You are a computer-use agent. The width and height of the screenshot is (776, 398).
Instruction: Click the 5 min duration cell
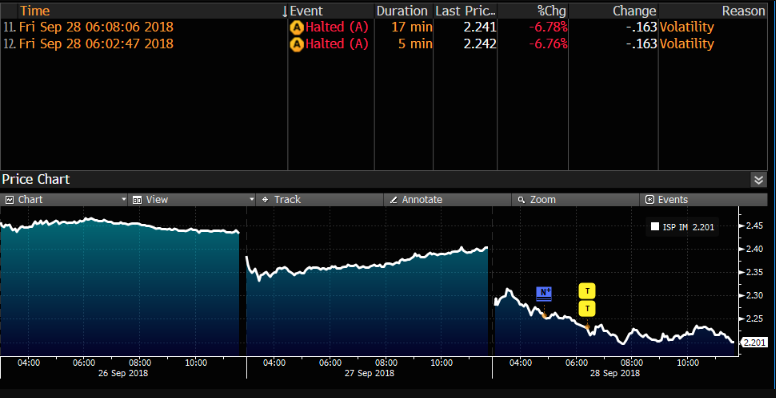(x=415, y=44)
